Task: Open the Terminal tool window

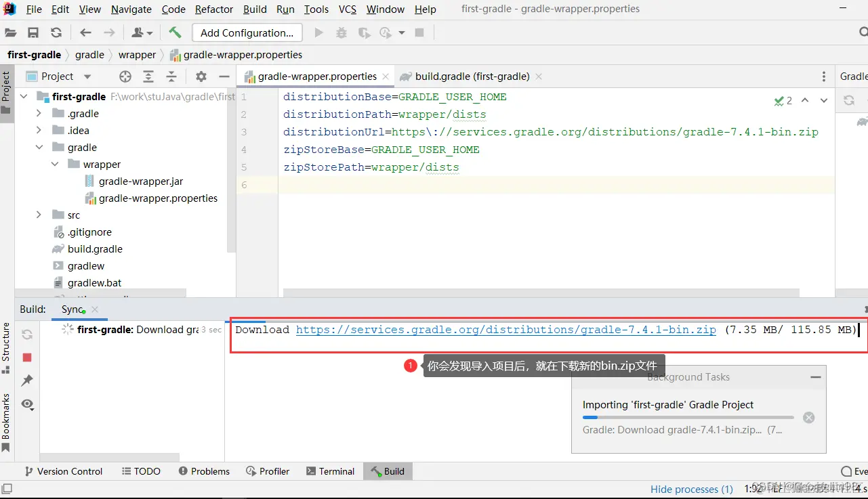Action: click(330, 471)
